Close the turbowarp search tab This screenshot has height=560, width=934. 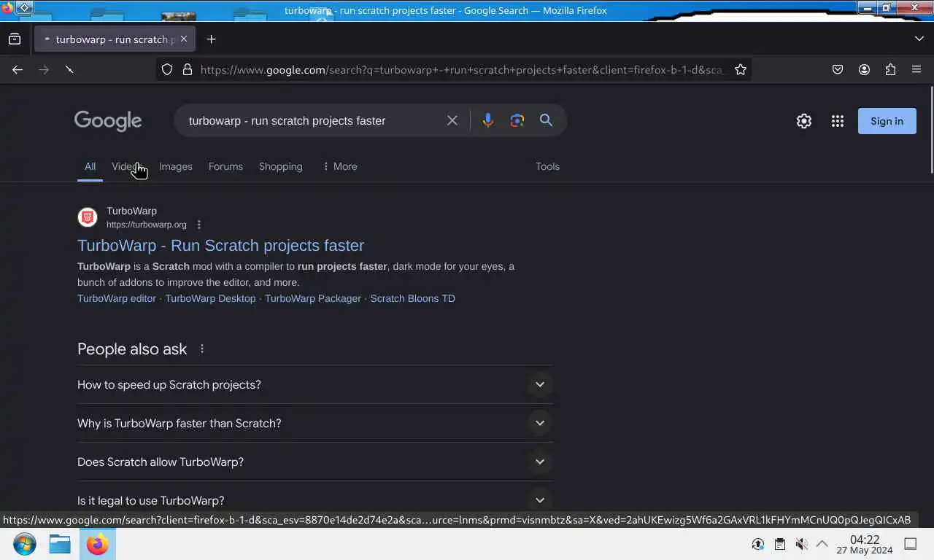click(x=184, y=39)
